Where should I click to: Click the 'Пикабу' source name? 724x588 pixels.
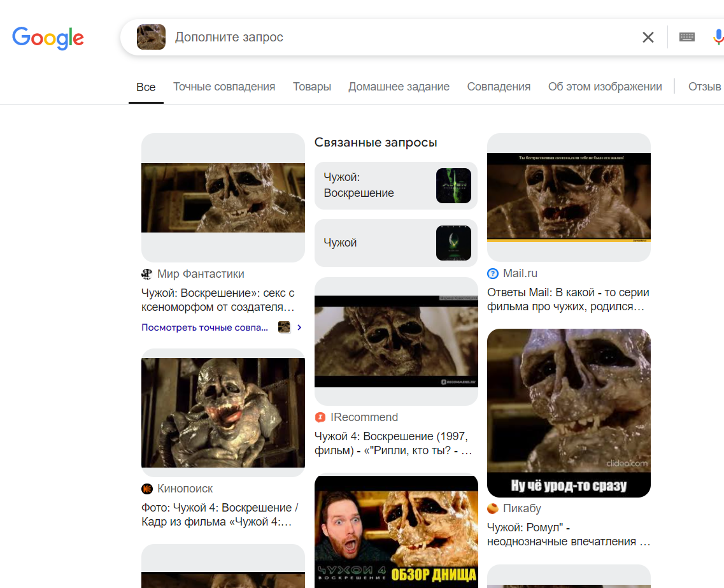point(522,508)
